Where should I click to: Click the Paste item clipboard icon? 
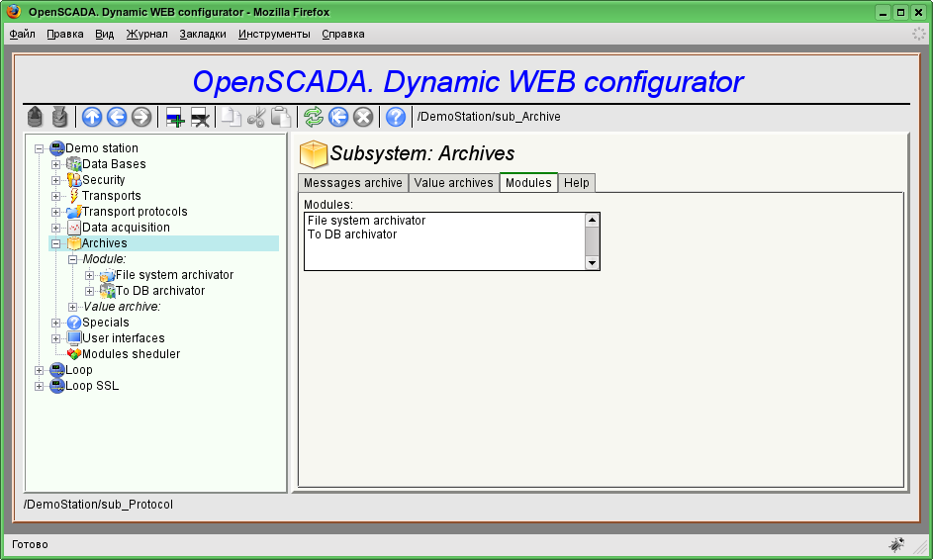click(280, 117)
